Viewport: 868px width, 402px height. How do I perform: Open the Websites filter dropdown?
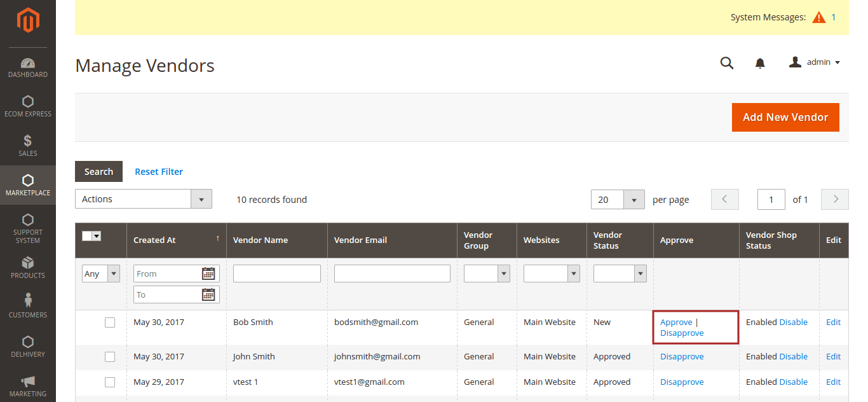tap(552, 274)
